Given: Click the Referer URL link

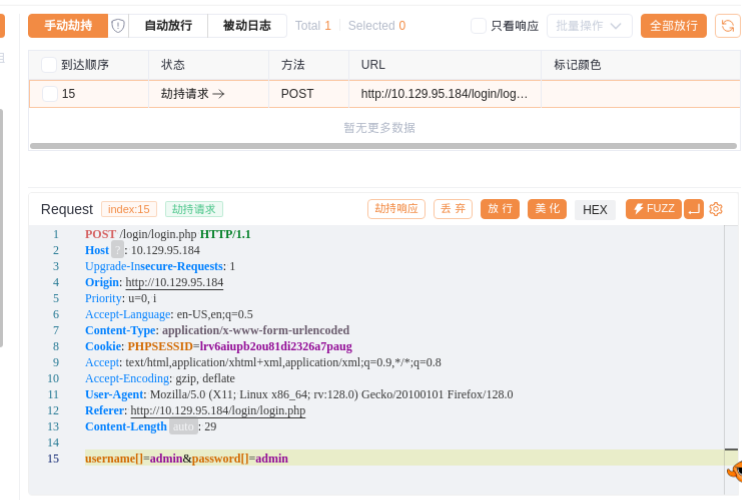Looking at the screenshot, I should point(218,411).
